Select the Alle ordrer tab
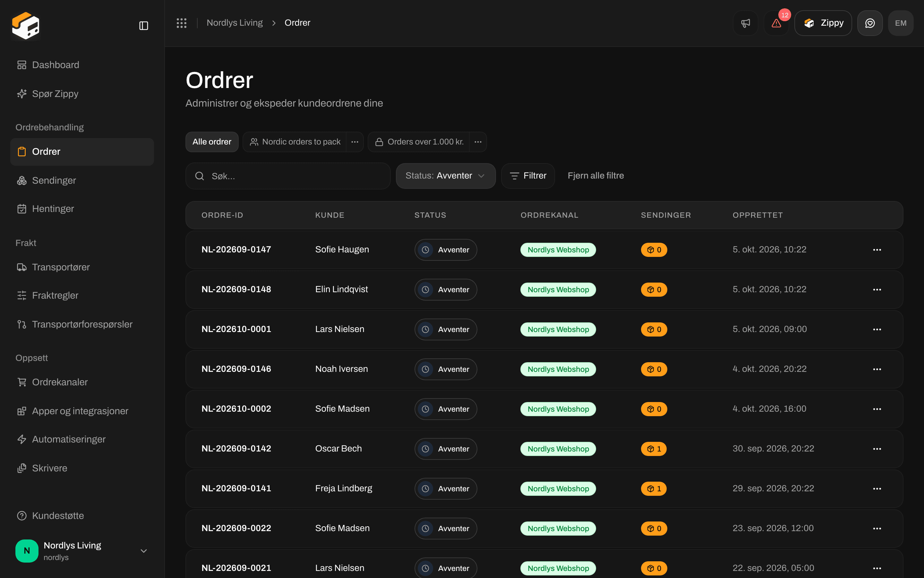Viewport: 924px width, 578px height. (x=212, y=142)
